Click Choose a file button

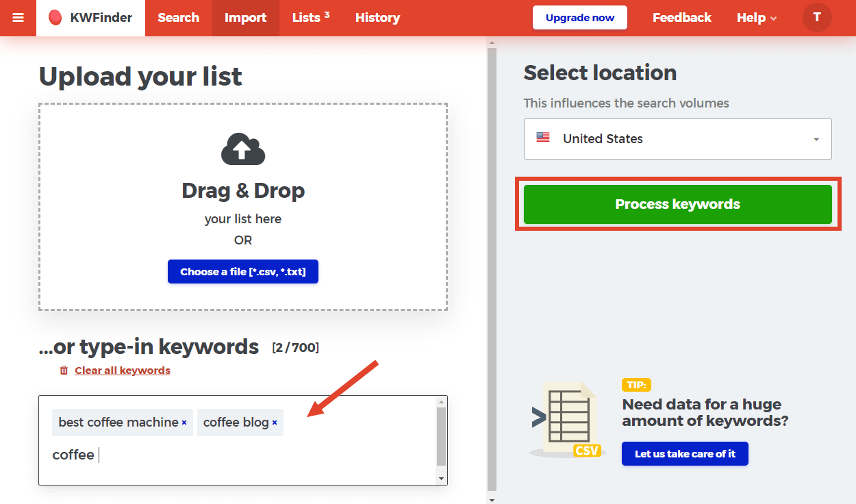coord(243,272)
